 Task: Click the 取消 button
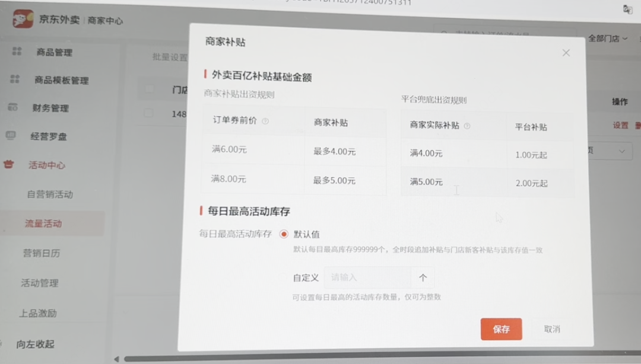552,329
